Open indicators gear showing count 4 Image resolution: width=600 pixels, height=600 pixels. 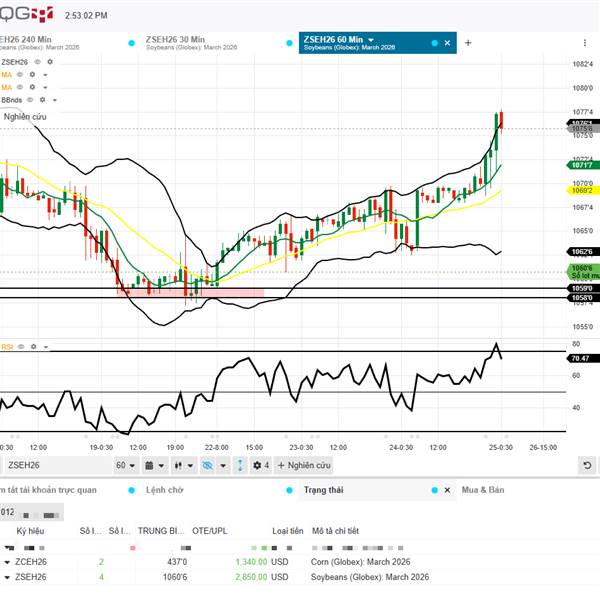pos(260,466)
